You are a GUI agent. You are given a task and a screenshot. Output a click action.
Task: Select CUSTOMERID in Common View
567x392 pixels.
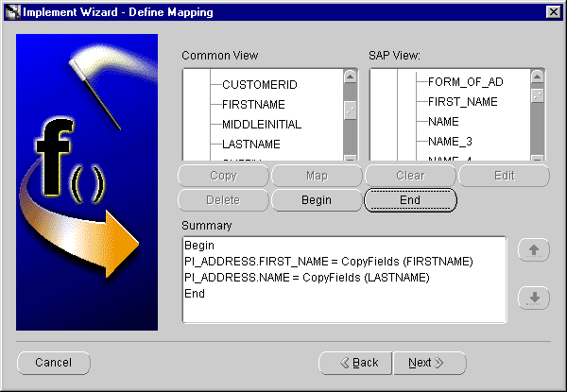click(260, 85)
